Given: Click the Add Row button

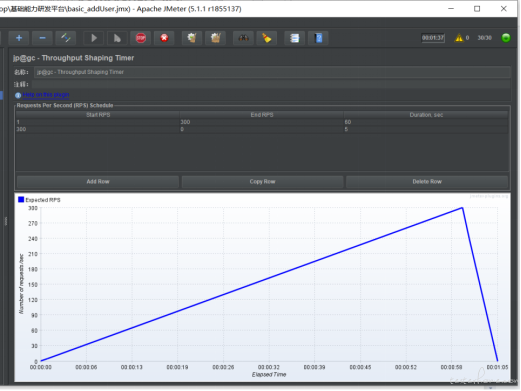Looking at the screenshot, I should [x=98, y=182].
